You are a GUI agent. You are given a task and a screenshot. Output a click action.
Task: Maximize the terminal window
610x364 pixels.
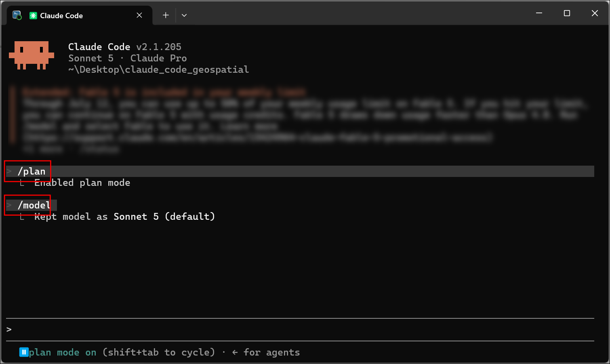[567, 13]
